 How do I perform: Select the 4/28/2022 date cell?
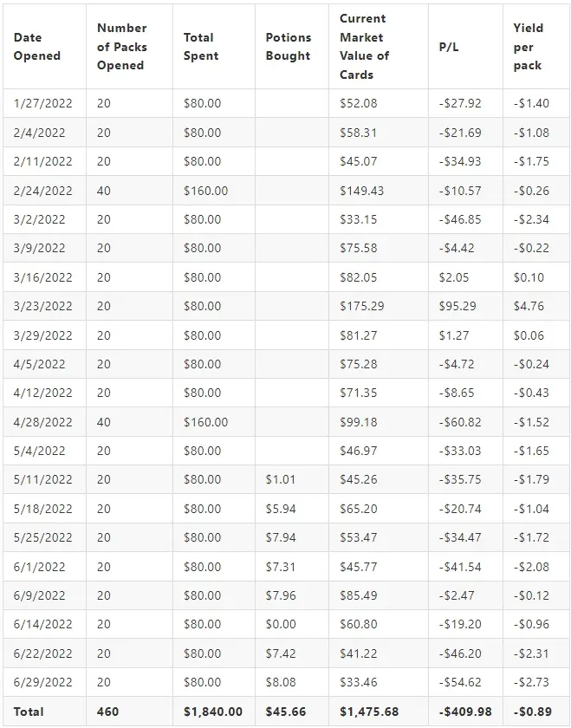point(42,422)
